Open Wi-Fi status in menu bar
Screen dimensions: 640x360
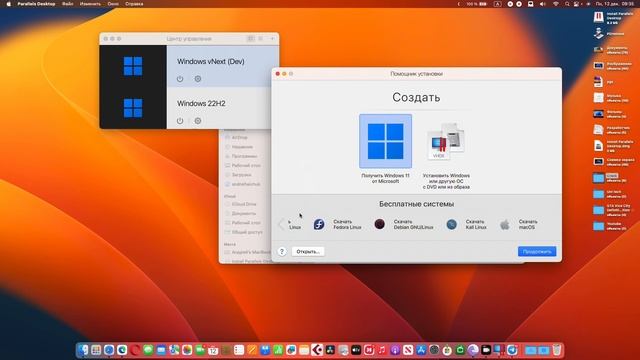tap(556, 4)
